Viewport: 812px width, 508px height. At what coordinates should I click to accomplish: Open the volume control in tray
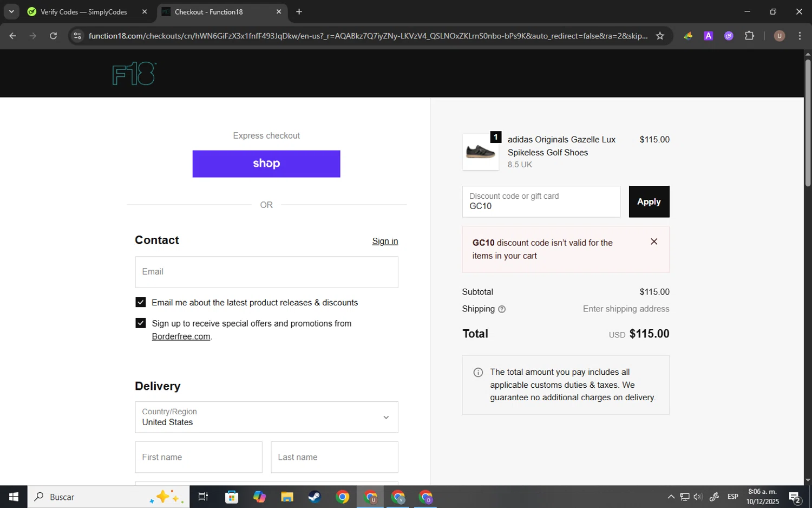click(x=698, y=497)
